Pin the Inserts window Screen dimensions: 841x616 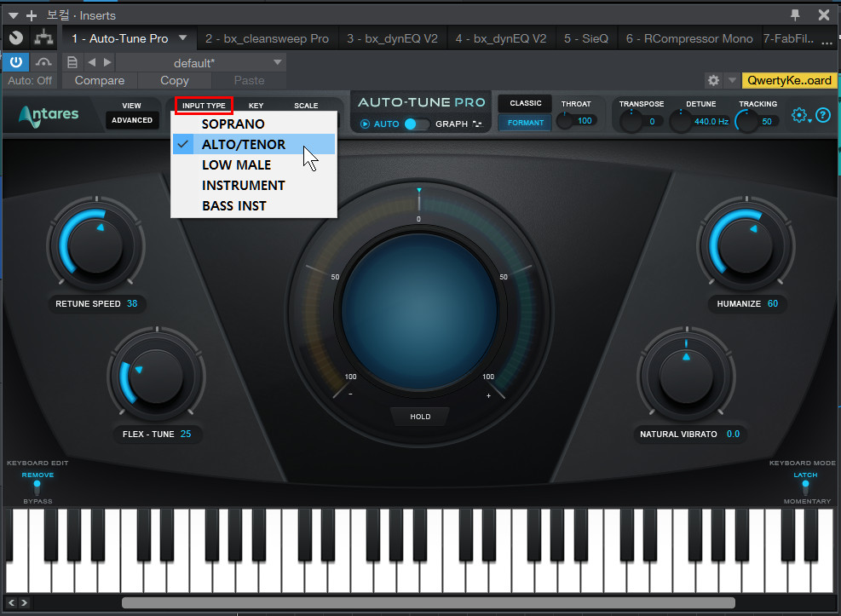pyautogui.click(x=795, y=15)
